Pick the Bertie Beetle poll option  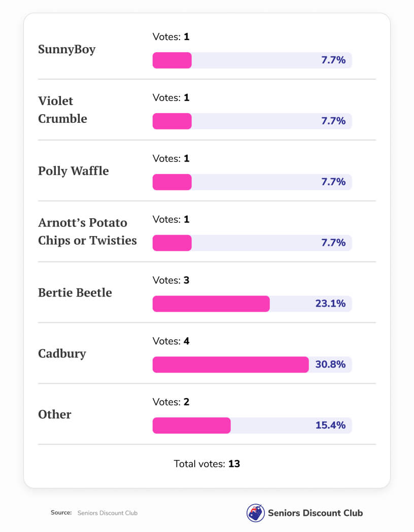(x=75, y=292)
